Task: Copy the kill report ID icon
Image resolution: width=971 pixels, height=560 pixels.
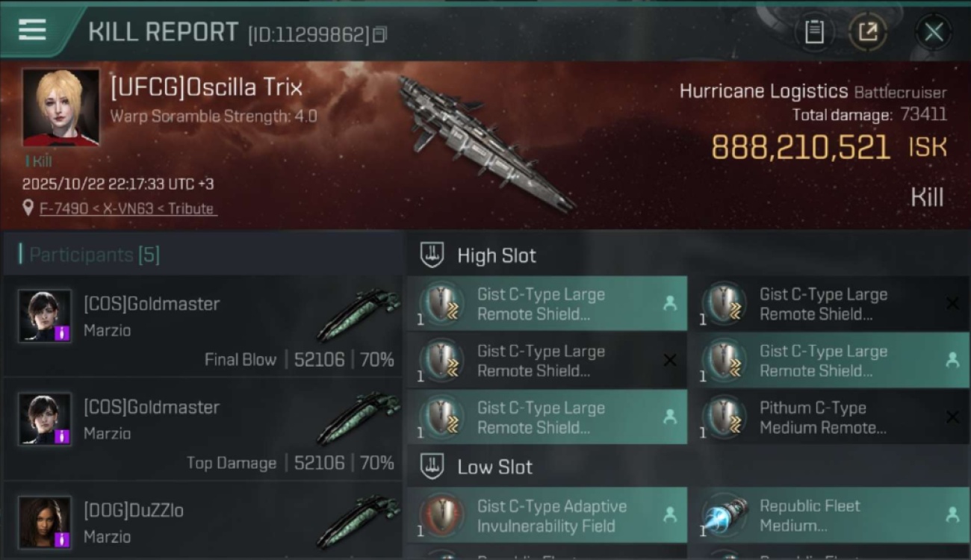Action: pos(380,34)
